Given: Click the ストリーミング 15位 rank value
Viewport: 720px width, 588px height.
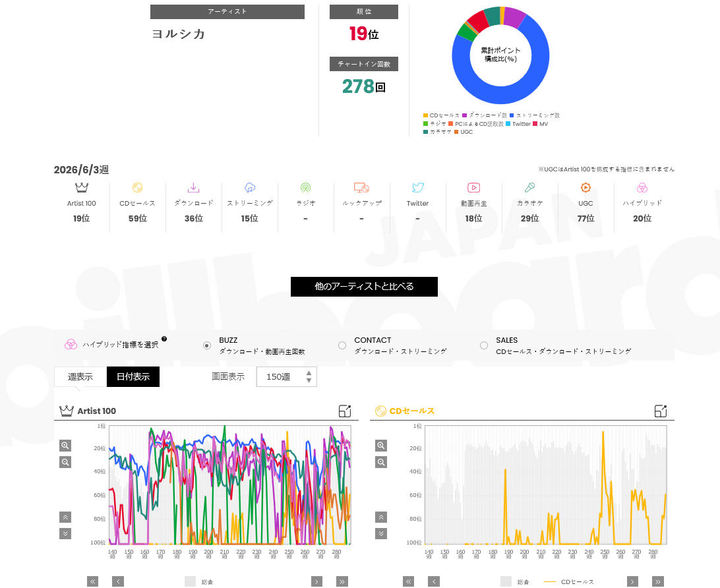Looking at the screenshot, I should [250, 218].
